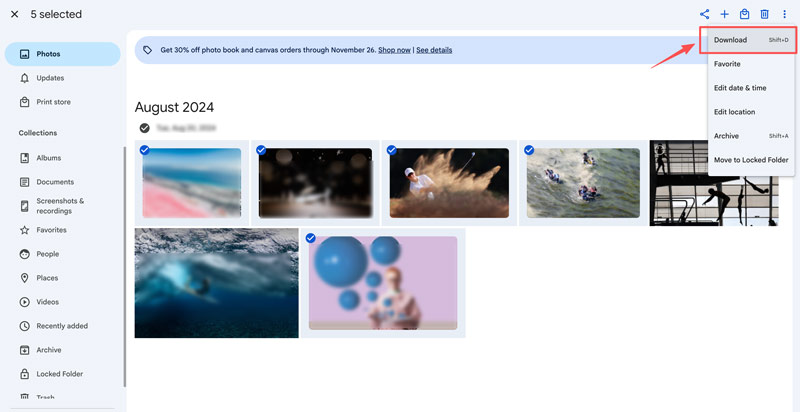This screenshot has height=412, width=800.
Task: Click the Documents icon in sidebar
Action: pyautogui.click(x=24, y=182)
